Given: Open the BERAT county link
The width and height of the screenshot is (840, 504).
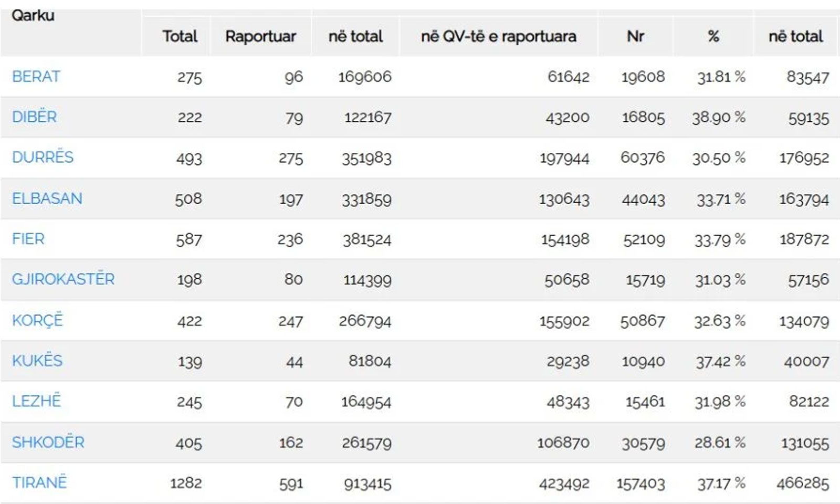Looking at the screenshot, I should (36, 77).
